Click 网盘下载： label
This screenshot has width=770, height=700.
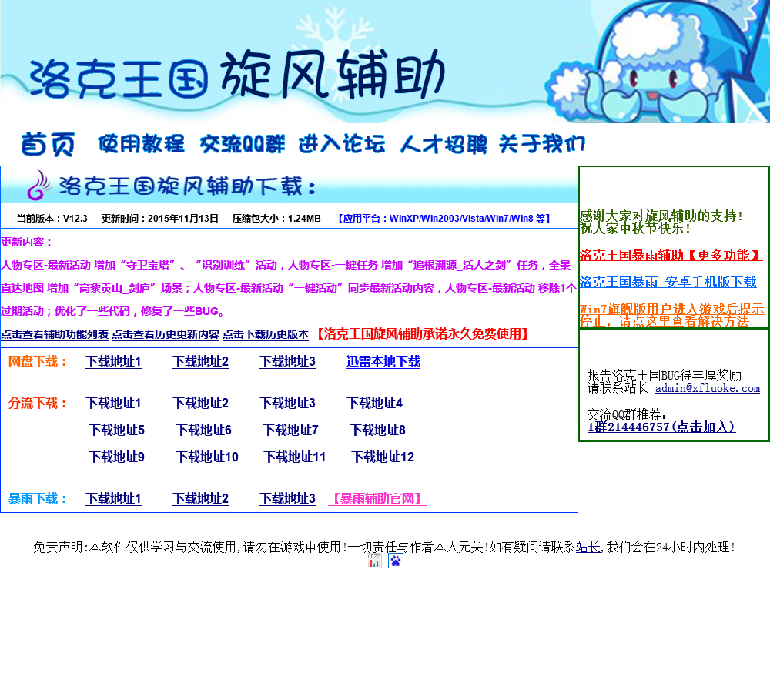[x=38, y=361]
